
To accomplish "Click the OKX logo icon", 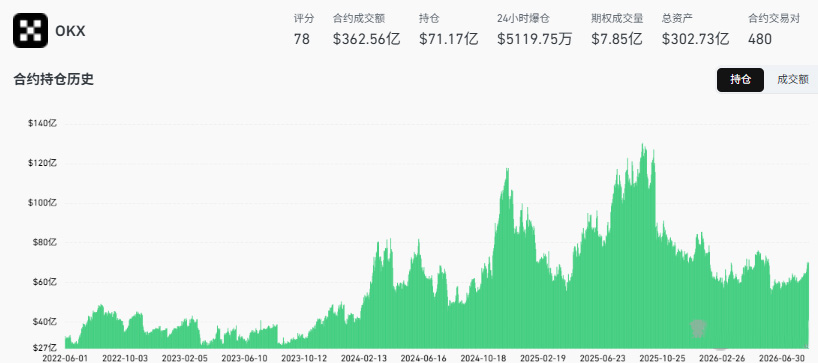I will click(x=30, y=31).
